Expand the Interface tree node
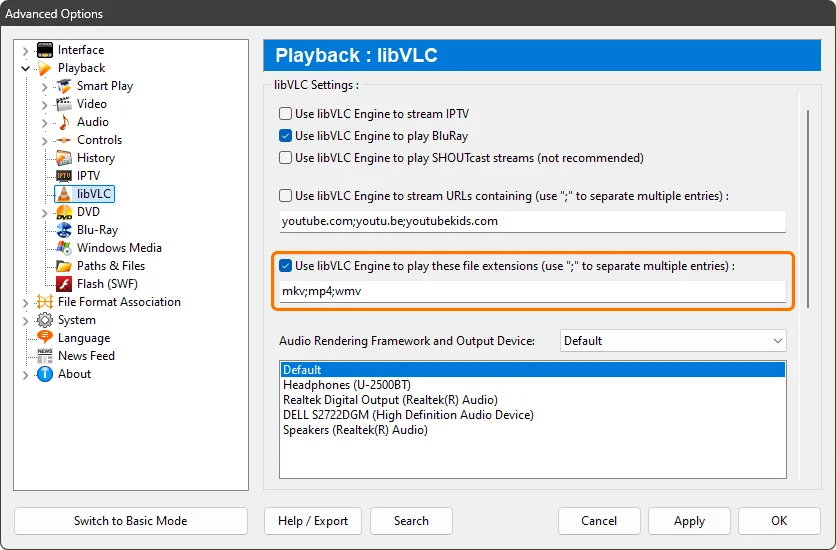 26,51
